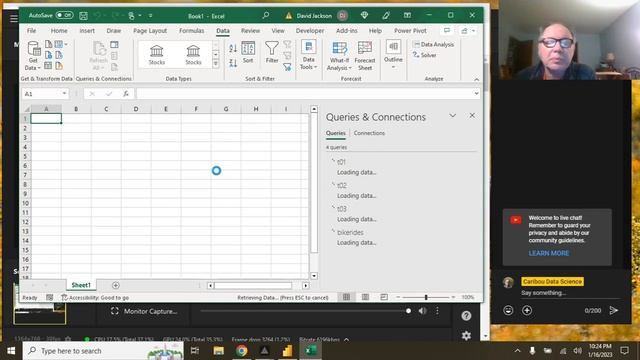Adjust the Monitor Capture volume slider
This screenshot has width=640, height=360.
304,311
